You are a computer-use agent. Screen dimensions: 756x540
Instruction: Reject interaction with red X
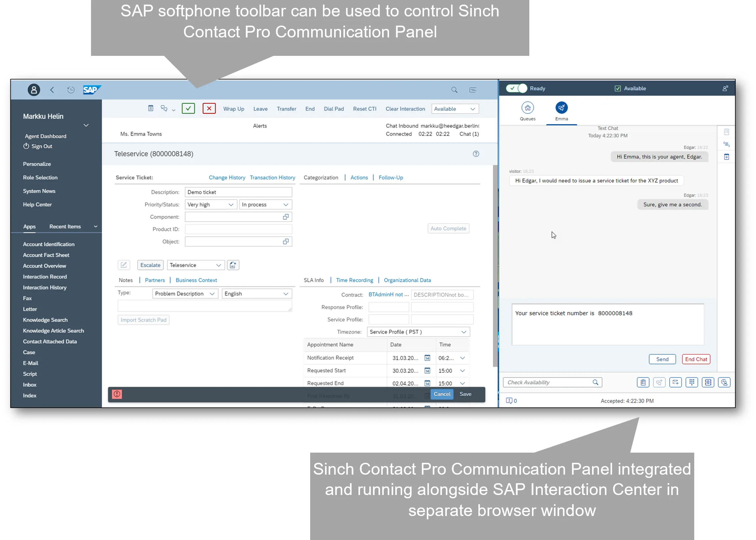pyautogui.click(x=209, y=108)
